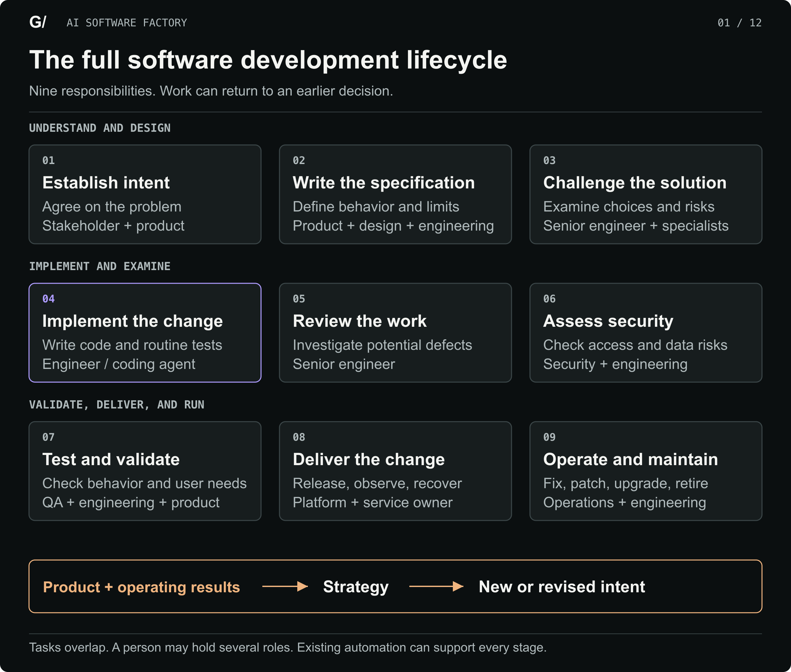The image size is (791, 672).
Task: Open the 'Challenge the solution' card
Action: pos(646,194)
